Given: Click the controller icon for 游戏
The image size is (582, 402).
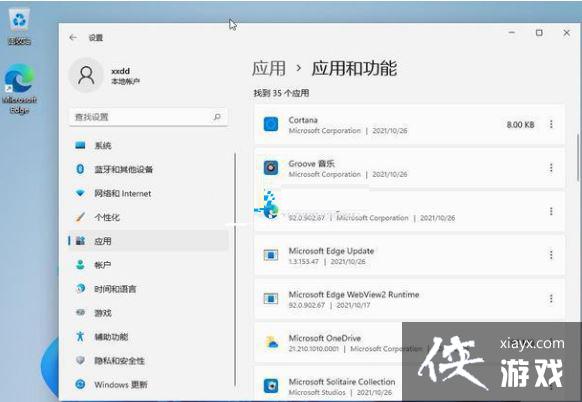Looking at the screenshot, I should [80, 313].
